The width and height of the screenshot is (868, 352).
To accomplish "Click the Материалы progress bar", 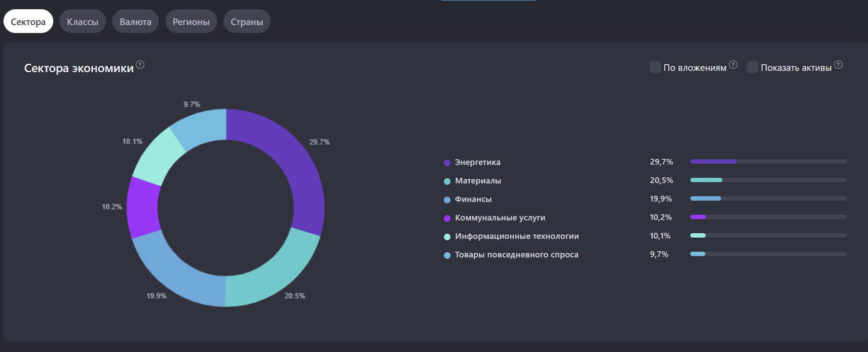I will (x=768, y=180).
